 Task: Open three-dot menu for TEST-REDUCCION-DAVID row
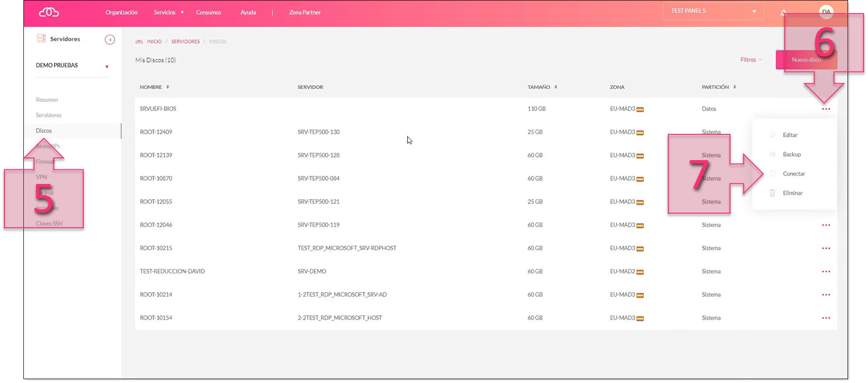(826, 272)
